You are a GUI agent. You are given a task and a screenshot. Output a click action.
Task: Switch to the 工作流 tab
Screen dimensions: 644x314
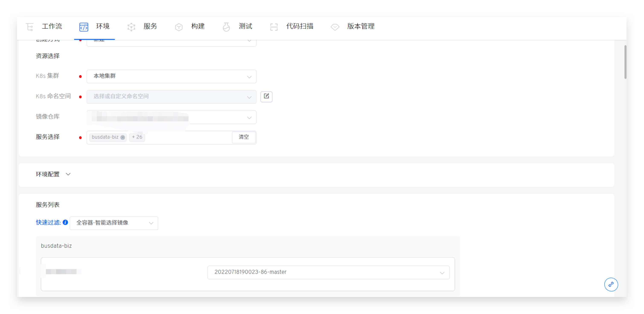click(x=52, y=26)
